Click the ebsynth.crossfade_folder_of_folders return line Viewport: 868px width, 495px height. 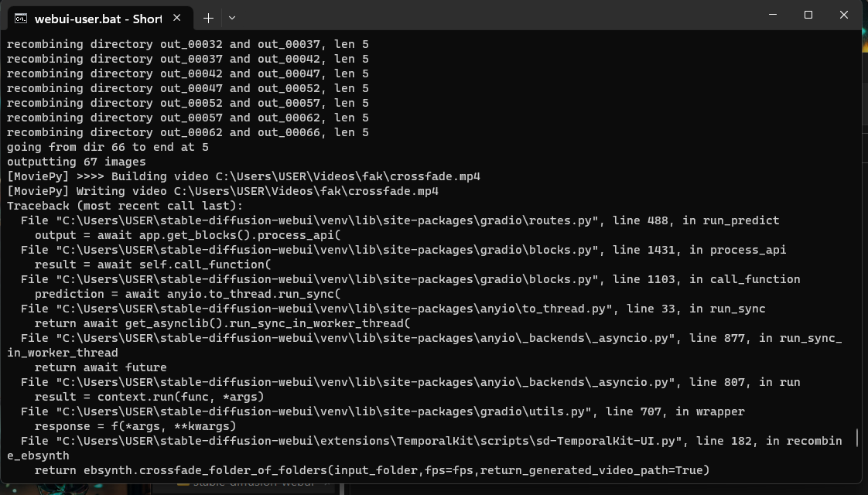pos(371,469)
